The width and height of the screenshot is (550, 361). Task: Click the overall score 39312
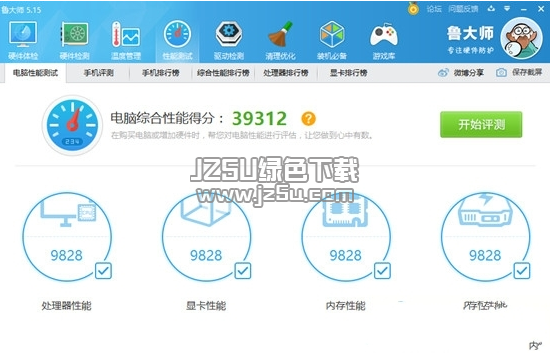(259, 119)
